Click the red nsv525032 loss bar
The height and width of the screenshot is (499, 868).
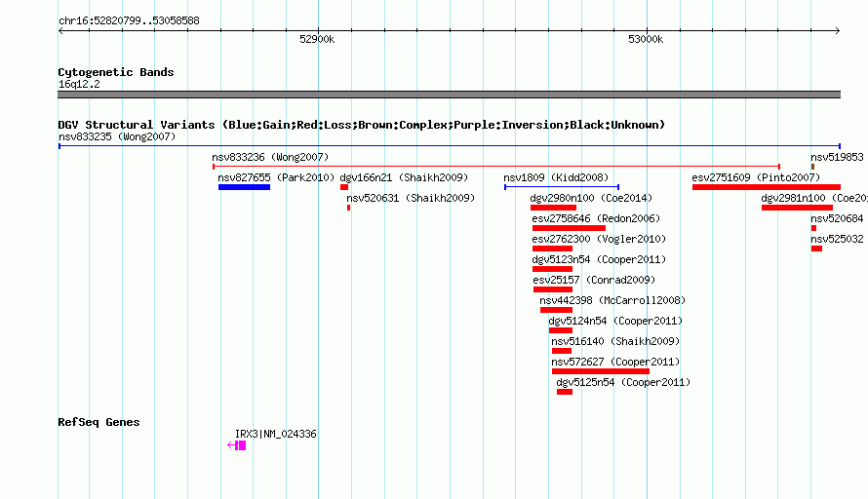817,249
